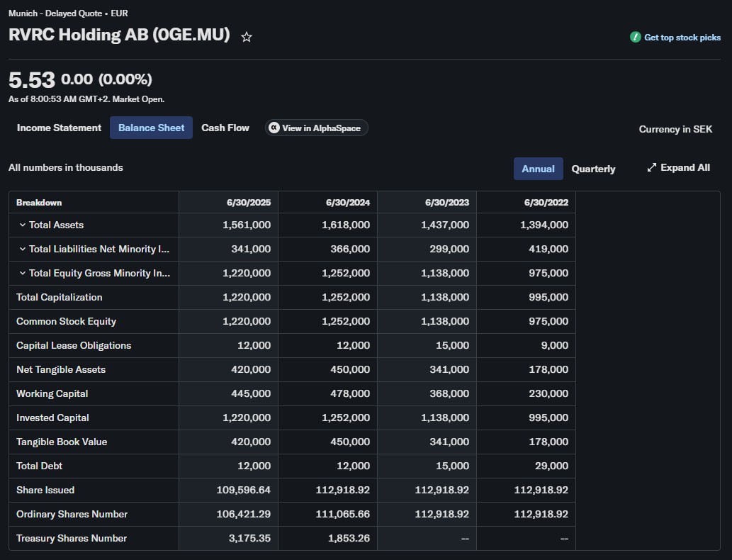Click Total Assets value 1,437,000

(x=445, y=225)
